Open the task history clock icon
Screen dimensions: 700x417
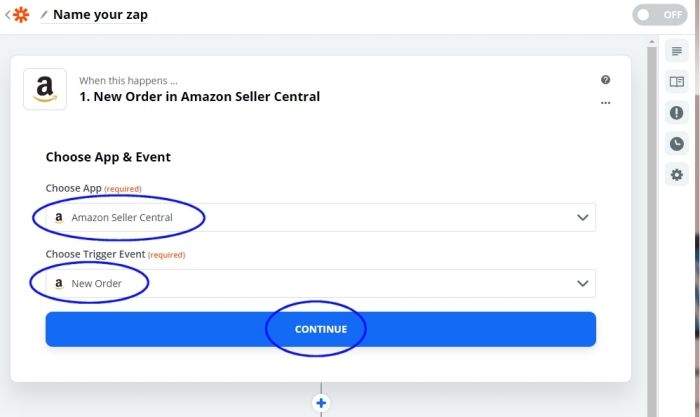(677, 144)
